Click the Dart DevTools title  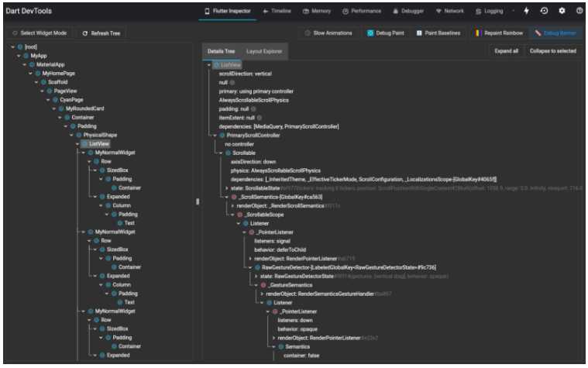click(x=29, y=12)
